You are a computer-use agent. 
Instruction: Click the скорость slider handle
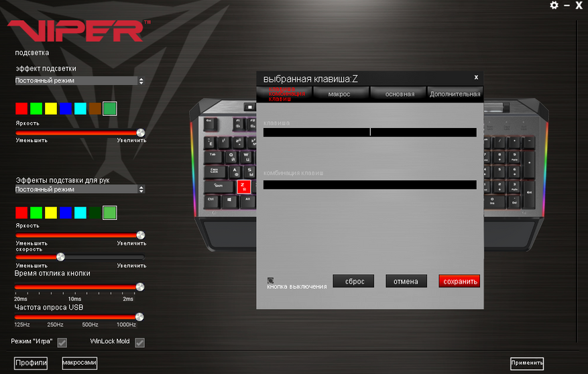pyautogui.click(x=60, y=257)
